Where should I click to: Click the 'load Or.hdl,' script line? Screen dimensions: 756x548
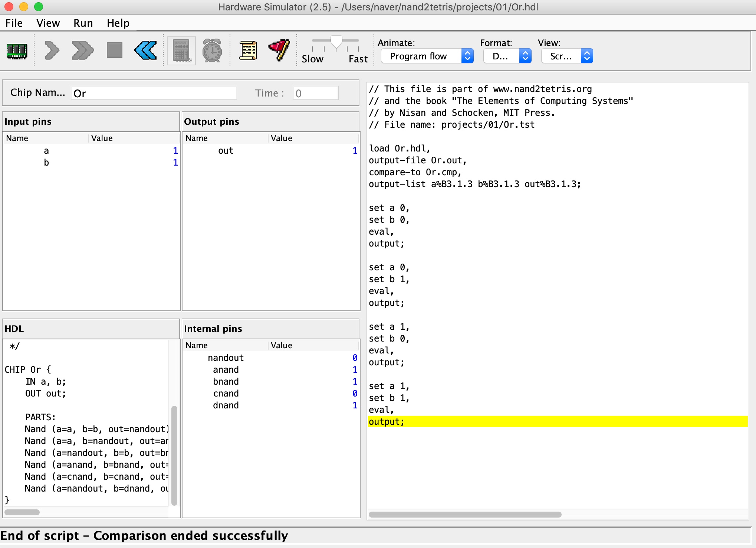(x=400, y=149)
